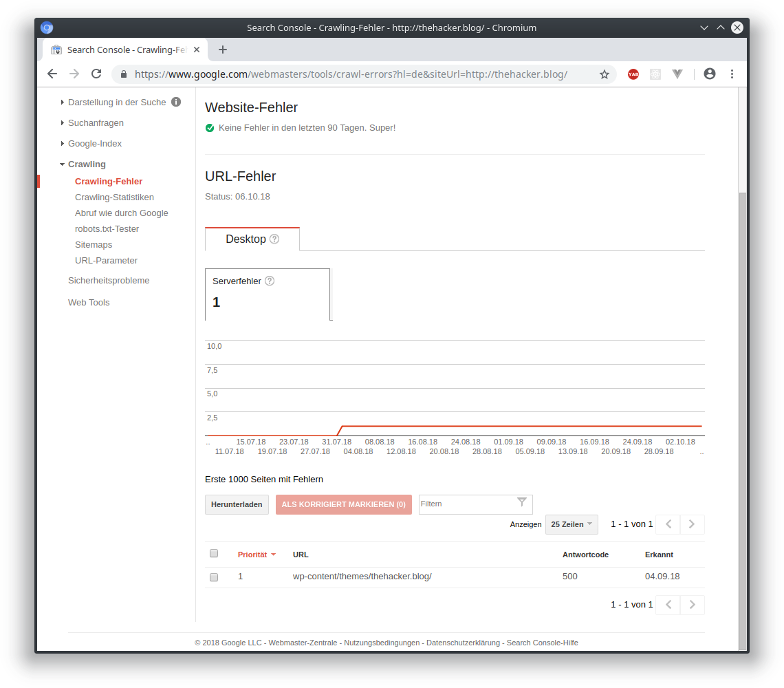The width and height of the screenshot is (784, 688).
Task: Open the Chromium three-dot menu
Action: pyautogui.click(x=732, y=74)
